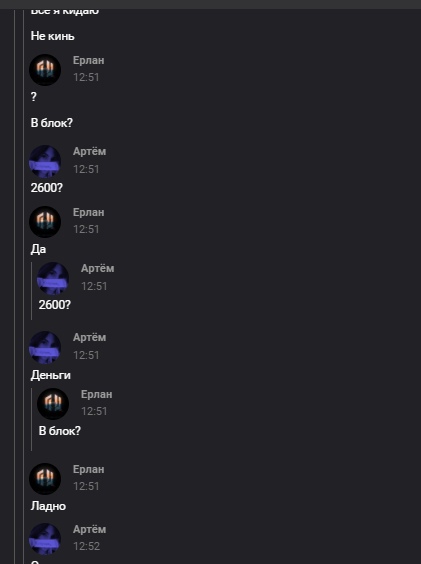
Task: Open the Артём name link above "Деньги"
Action: [x=90, y=337]
